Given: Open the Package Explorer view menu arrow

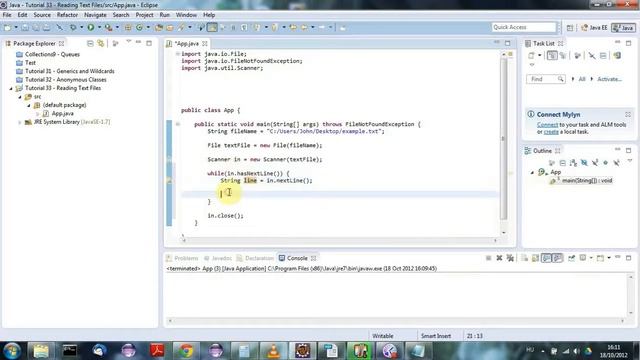Looking at the screenshot, I should [x=129, y=42].
